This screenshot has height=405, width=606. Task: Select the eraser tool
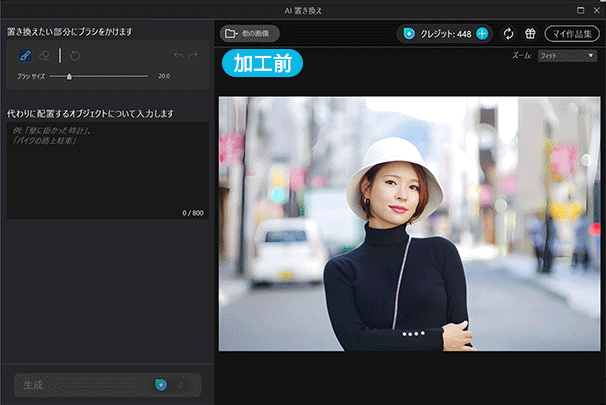point(44,56)
